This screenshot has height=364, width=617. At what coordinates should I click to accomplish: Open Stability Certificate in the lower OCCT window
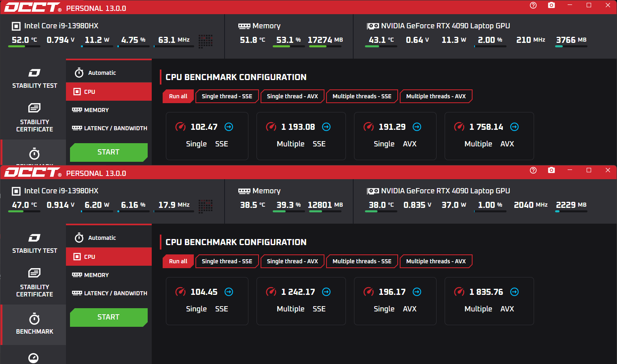point(34,283)
